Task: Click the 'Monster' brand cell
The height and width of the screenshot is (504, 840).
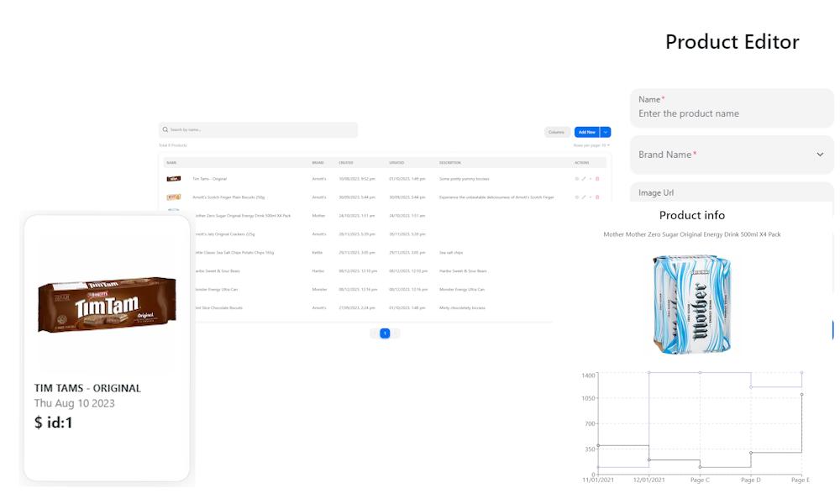Action: [x=319, y=290]
